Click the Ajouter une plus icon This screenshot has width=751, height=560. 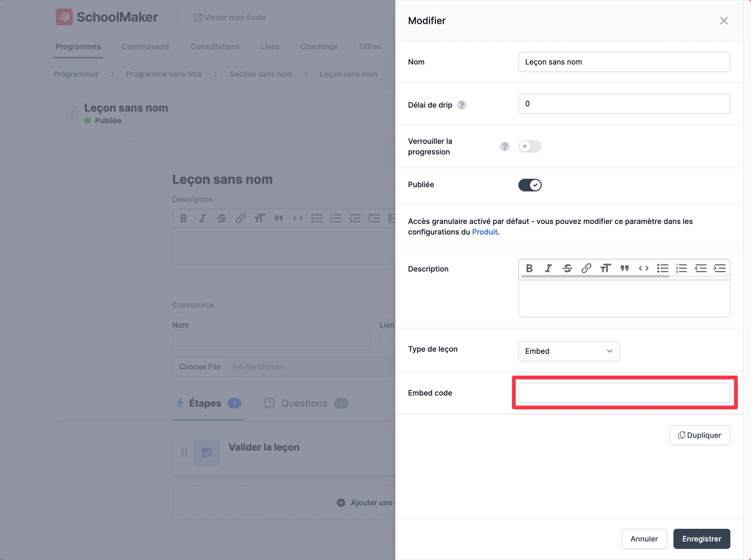point(341,503)
